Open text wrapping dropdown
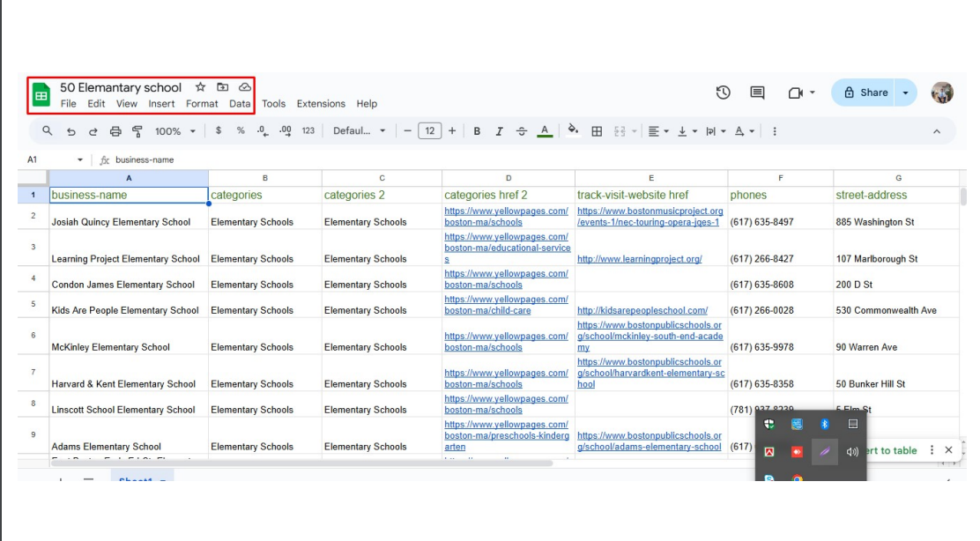 pyautogui.click(x=716, y=131)
